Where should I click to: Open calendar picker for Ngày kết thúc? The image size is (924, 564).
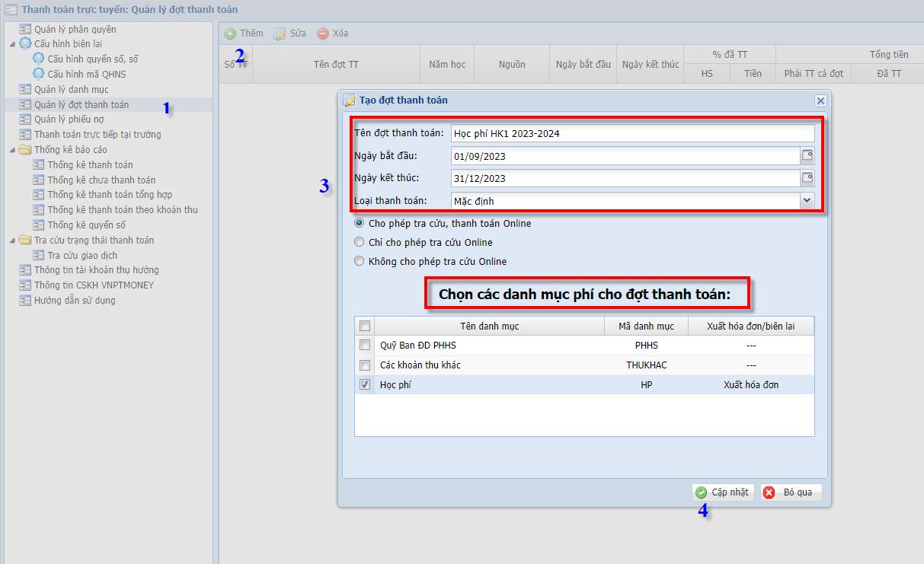point(807,178)
